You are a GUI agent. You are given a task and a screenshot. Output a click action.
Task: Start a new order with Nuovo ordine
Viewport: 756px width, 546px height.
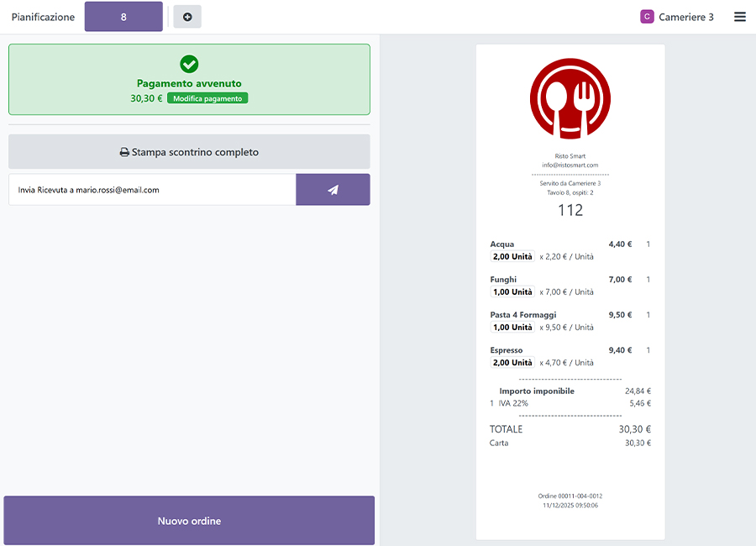click(189, 521)
